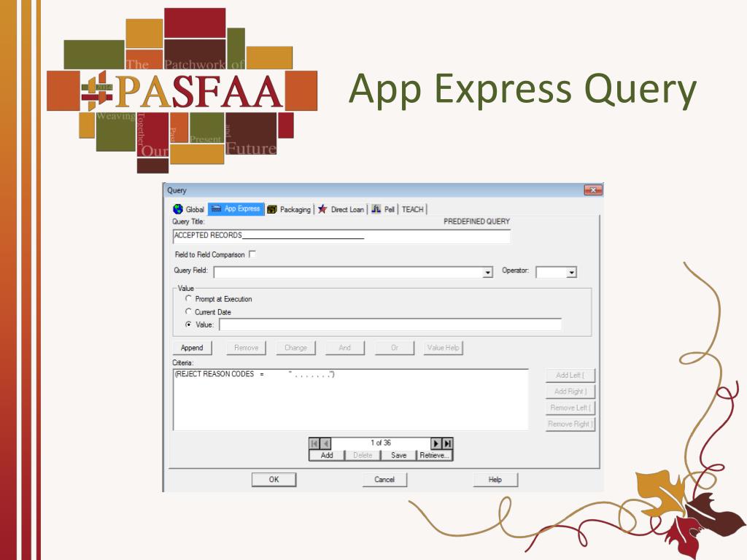747x560 pixels.
Task: Click the App Express tab icon
Action: [216, 209]
